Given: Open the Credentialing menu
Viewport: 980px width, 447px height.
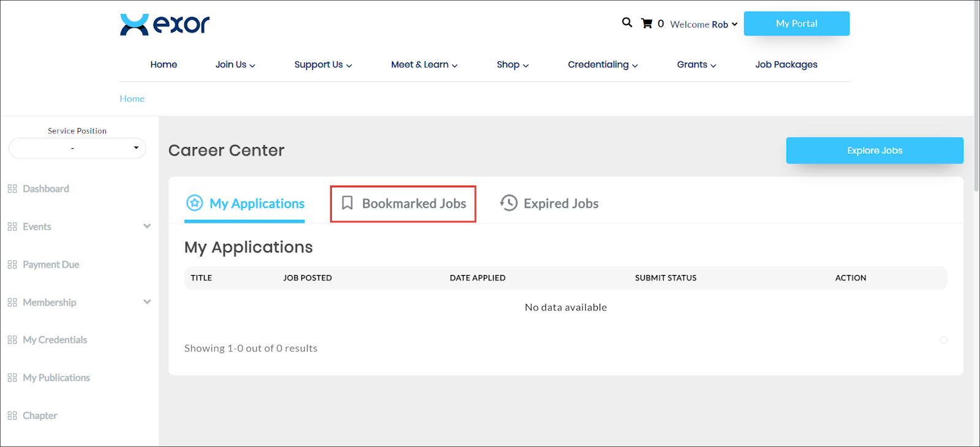Looking at the screenshot, I should pos(603,65).
